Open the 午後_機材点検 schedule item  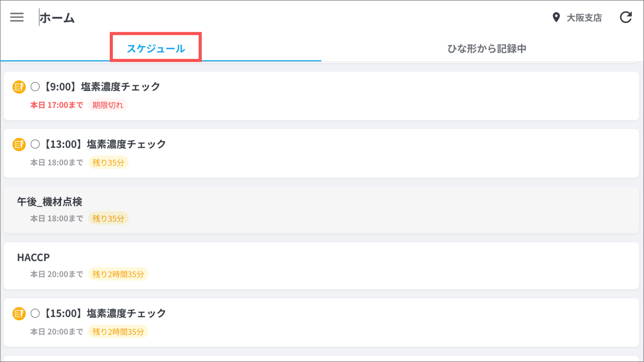[x=50, y=202]
